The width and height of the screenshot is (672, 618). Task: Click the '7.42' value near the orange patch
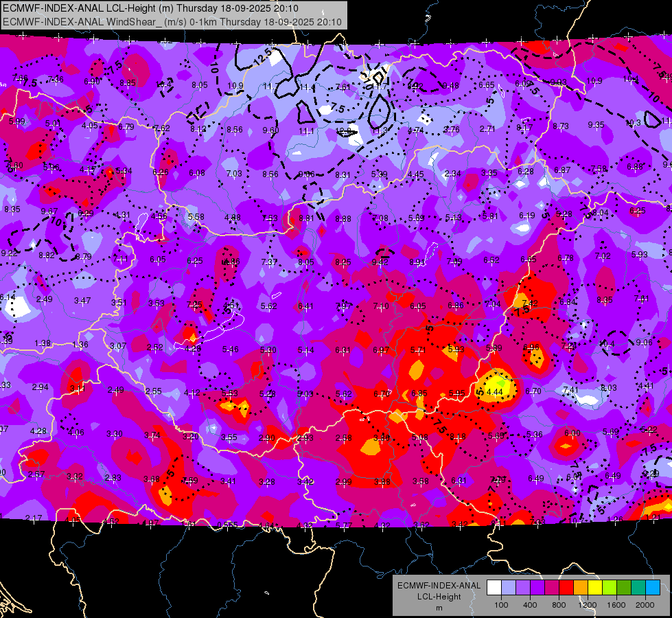[530, 303]
